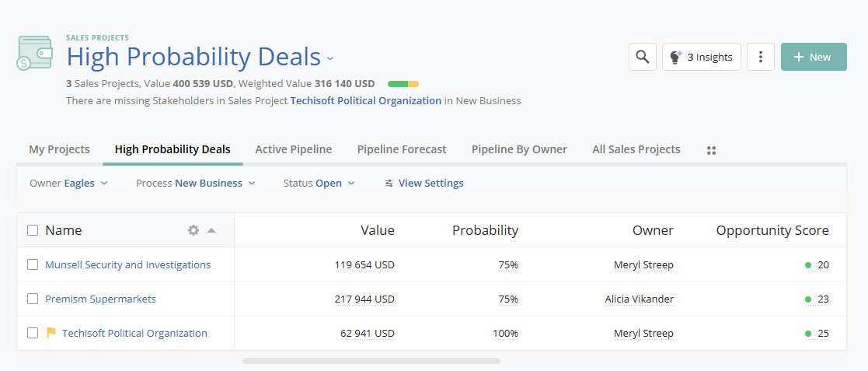Click the Name column gear settings icon
The image size is (868, 371).
click(193, 230)
